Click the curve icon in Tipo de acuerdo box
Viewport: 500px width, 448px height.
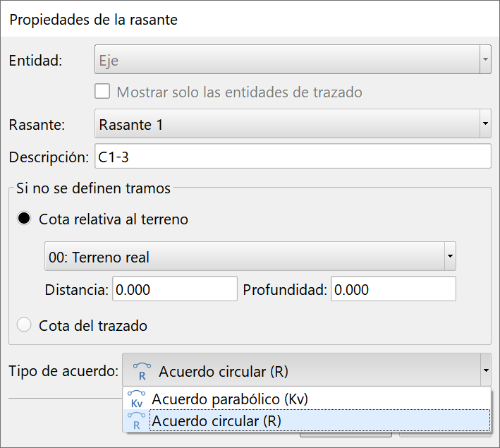click(142, 371)
